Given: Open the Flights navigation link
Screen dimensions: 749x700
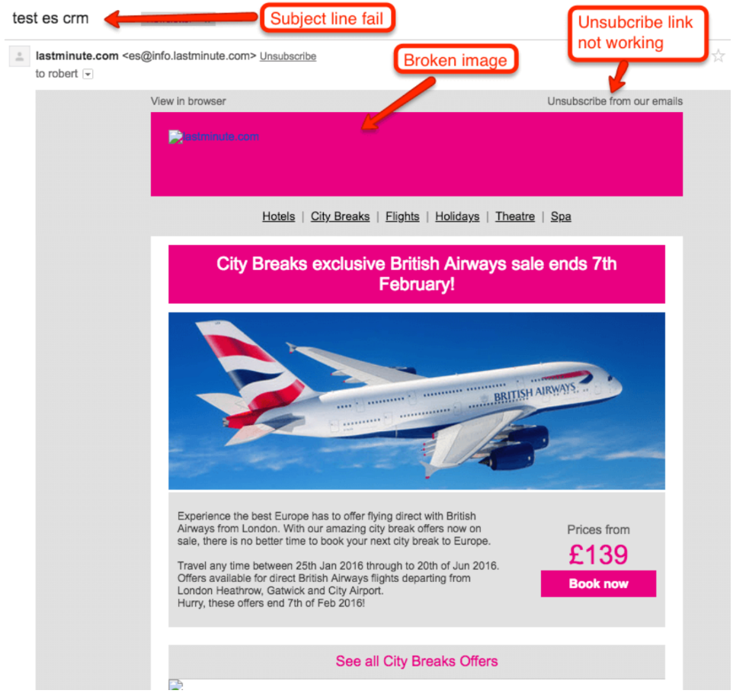Looking at the screenshot, I should coord(402,216).
